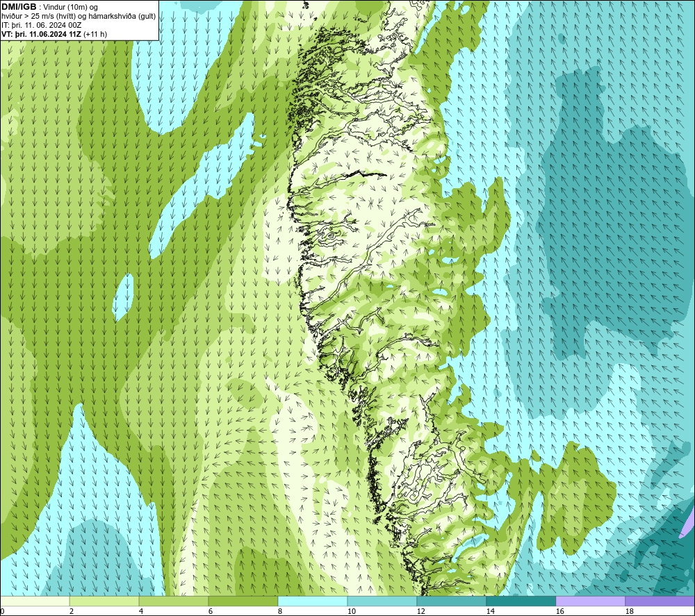Click the scale label '4'
This screenshot has height=616, width=695.
point(141,611)
